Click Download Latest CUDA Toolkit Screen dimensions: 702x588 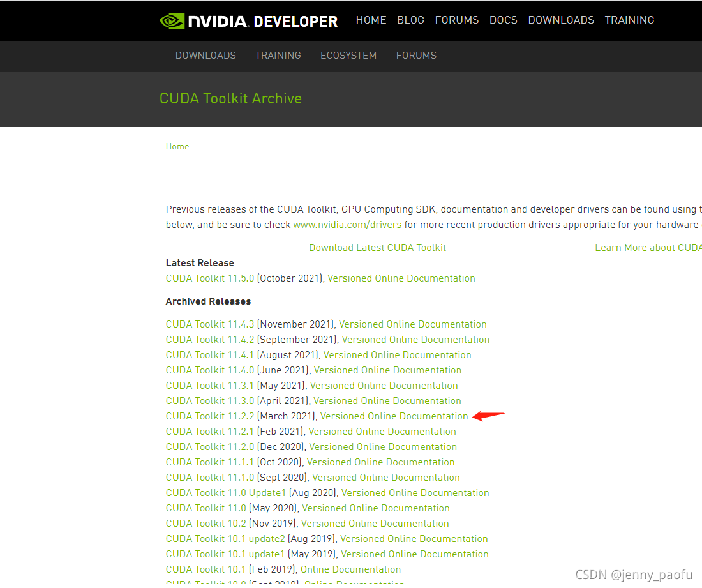[377, 248]
